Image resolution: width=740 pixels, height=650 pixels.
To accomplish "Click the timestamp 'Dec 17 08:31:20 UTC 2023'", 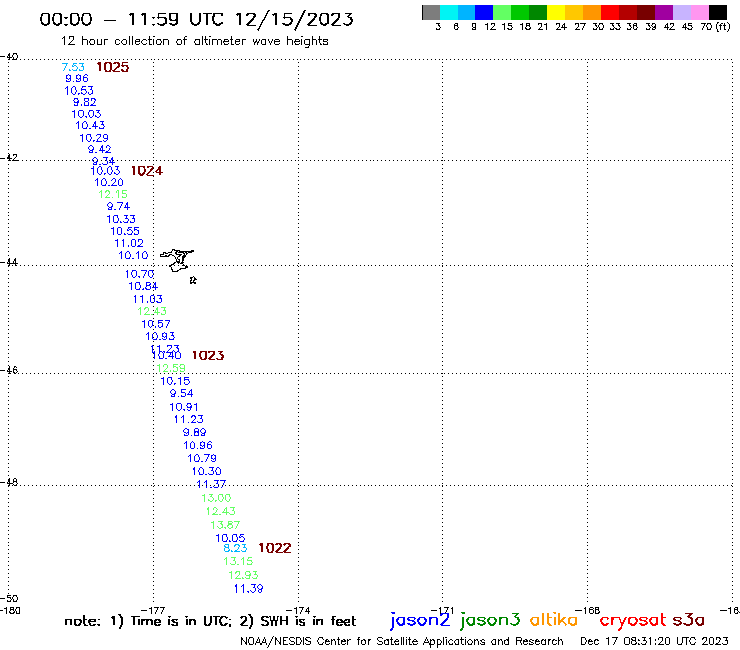I will [654, 642].
